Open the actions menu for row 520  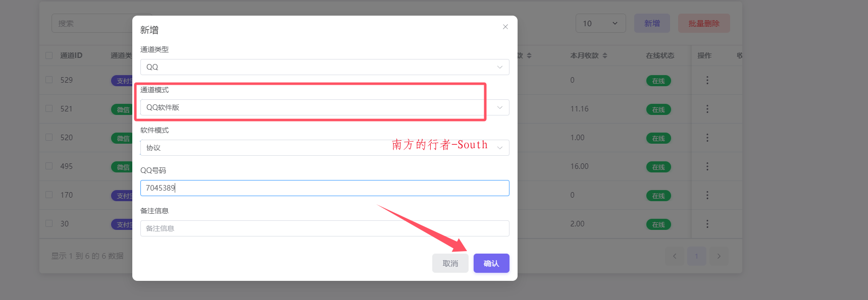pos(707,138)
